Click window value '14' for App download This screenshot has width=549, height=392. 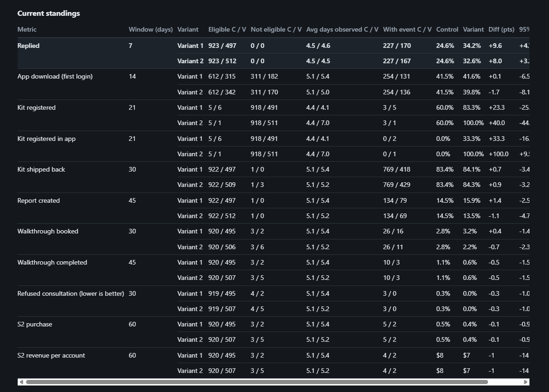pyautogui.click(x=132, y=76)
